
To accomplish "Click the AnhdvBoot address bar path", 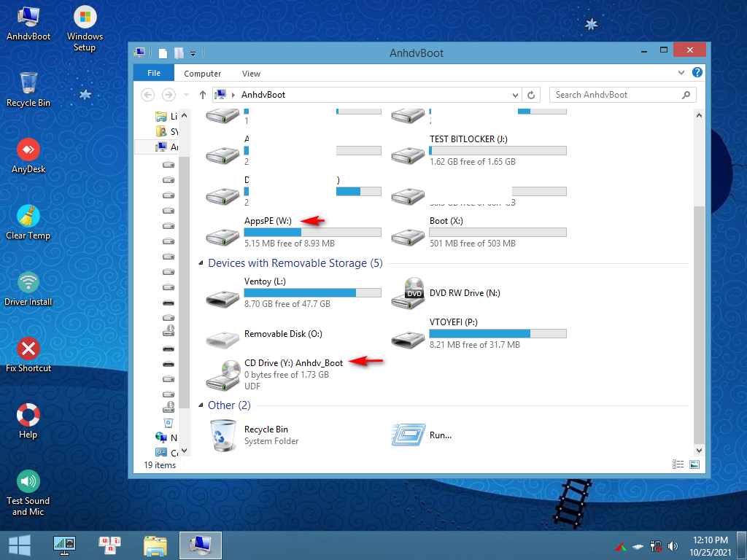I will click(x=263, y=95).
